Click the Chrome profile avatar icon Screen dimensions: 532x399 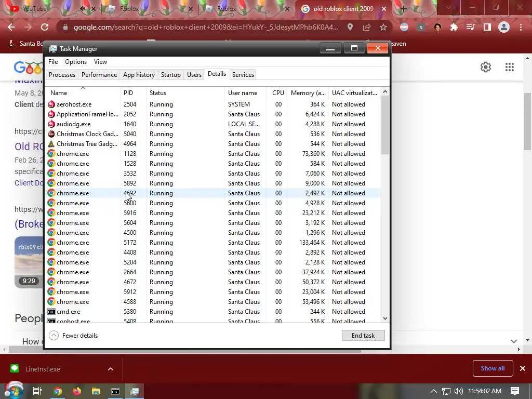(x=504, y=27)
